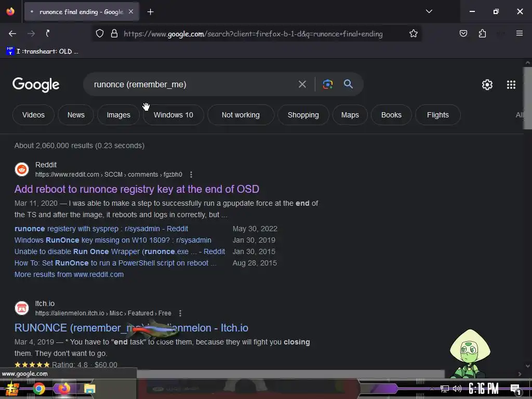Click the Itch.io result favicon
The height and width of the screenshot is (399, 532).
[x=22, y=308]
